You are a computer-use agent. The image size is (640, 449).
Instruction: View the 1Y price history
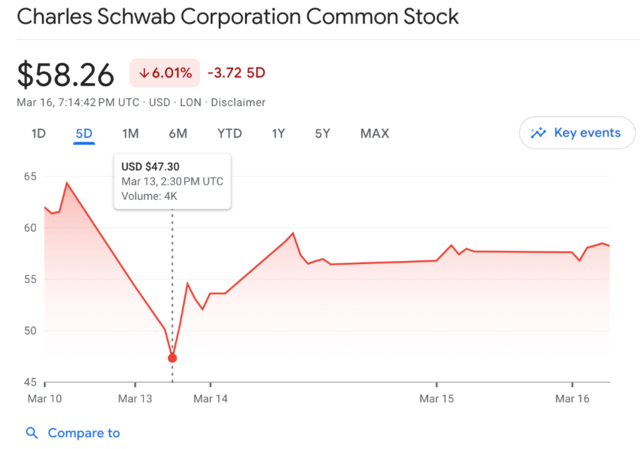278,134
